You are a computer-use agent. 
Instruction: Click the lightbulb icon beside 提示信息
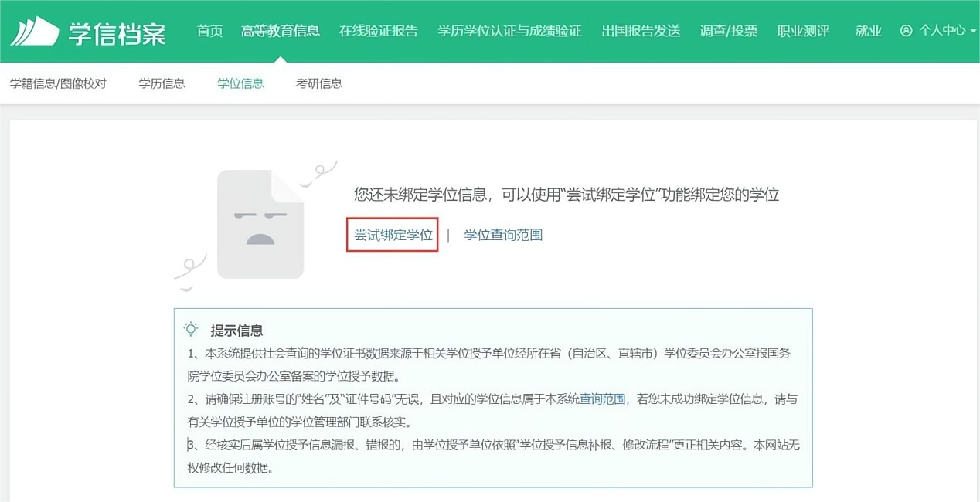pyautogui.click(x=191, y=330)
